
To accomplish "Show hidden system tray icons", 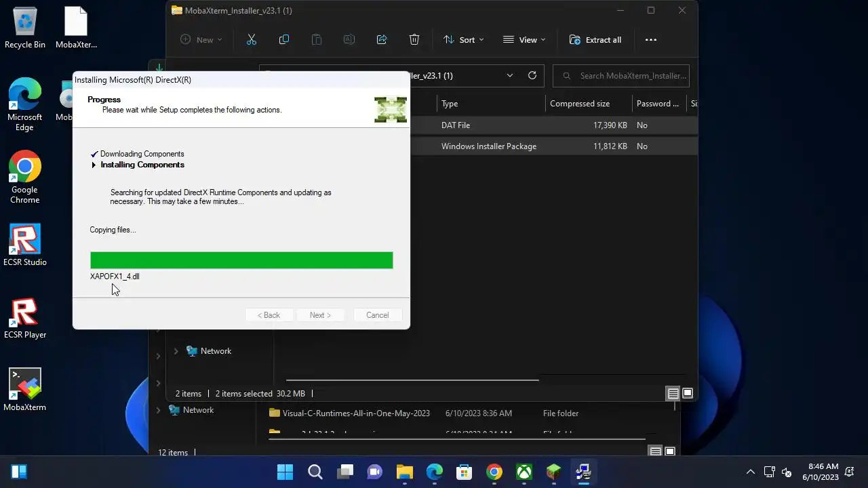I will 751,472.
